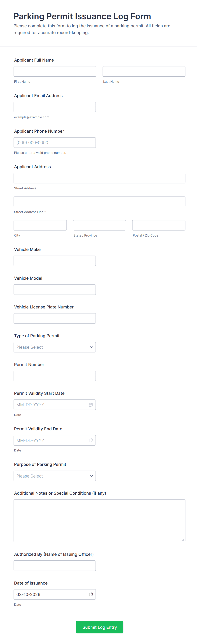Select the City input box

coord(40,225)
